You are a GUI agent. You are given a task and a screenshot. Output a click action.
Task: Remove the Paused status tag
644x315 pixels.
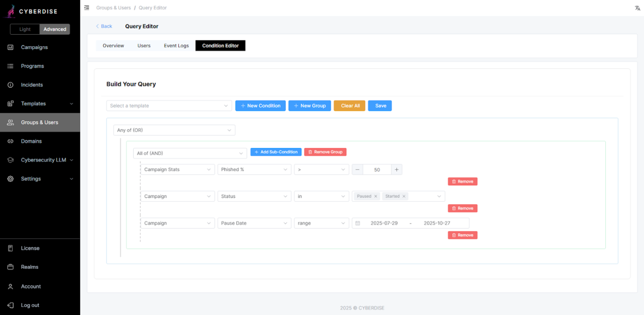tap(376, 196)
